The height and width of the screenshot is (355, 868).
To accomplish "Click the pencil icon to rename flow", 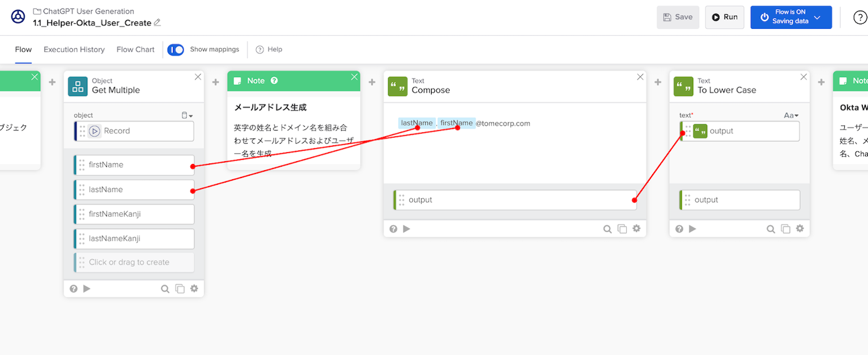I will [x=157, y=23].
